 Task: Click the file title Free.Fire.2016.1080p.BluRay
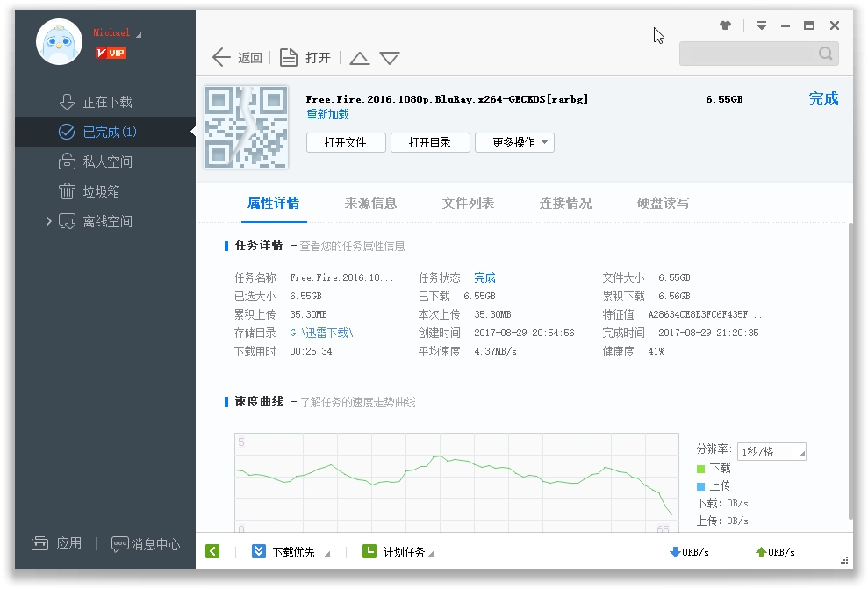(447, 99)
